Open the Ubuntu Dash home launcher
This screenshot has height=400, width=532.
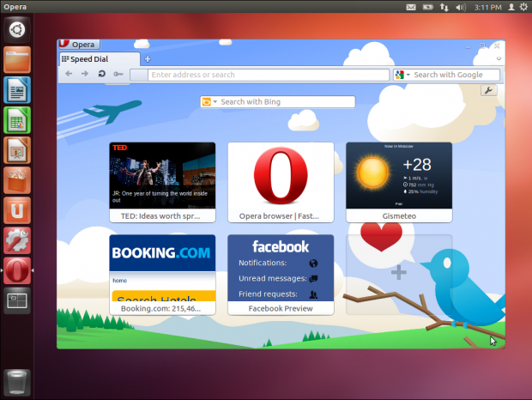[x=17, y=29]
